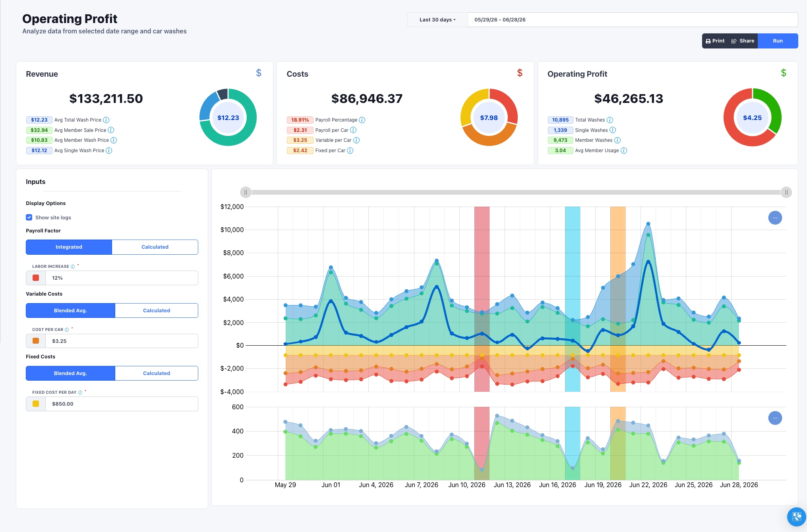Open info icon for Fixed per Car
807x532 pixels.
point(350,151)
